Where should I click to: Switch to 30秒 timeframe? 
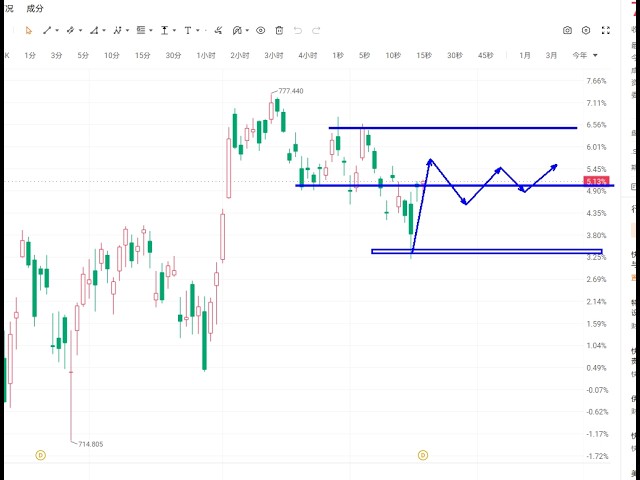455,56
